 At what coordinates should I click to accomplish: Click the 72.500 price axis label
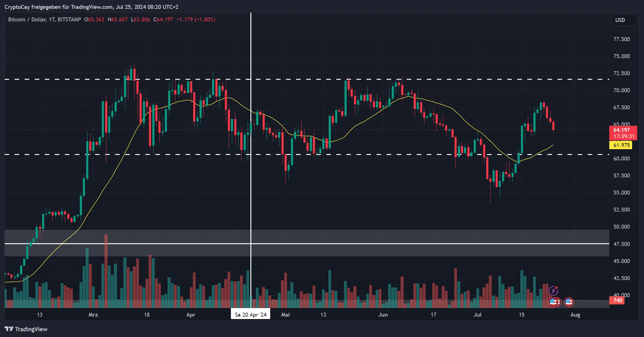[621, 73]
